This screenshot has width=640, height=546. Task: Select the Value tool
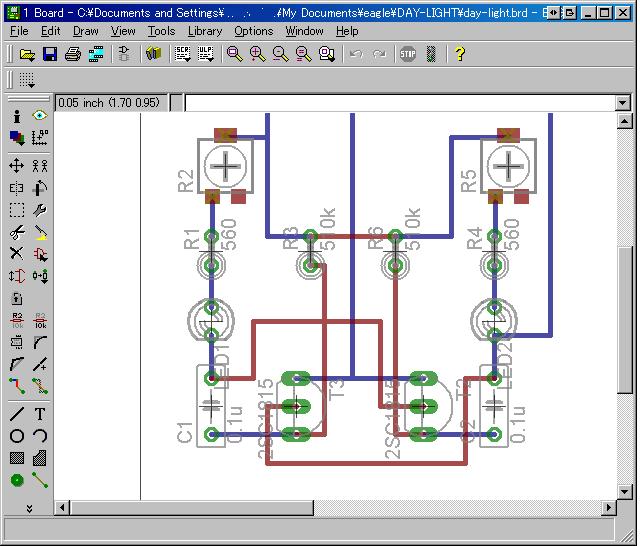[x=40, y=321]
